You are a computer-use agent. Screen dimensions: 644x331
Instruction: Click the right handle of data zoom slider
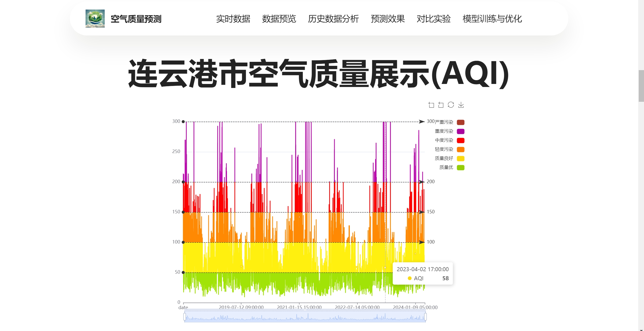[425, 317]
